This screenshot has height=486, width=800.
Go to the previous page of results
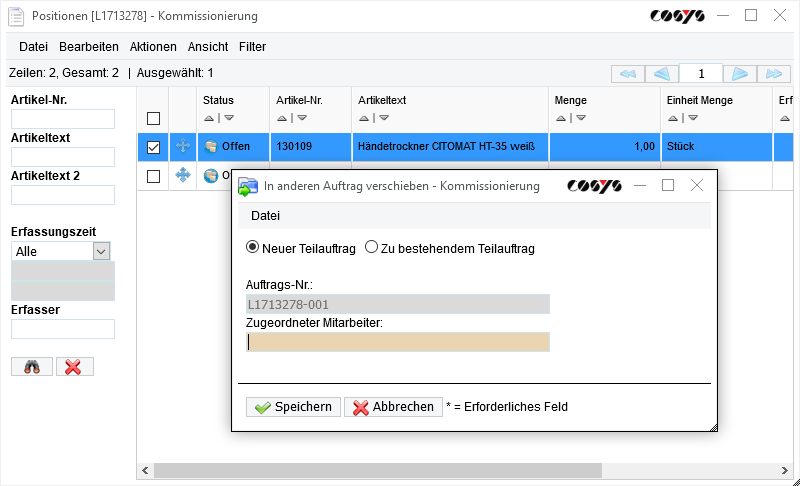[661, 74]
